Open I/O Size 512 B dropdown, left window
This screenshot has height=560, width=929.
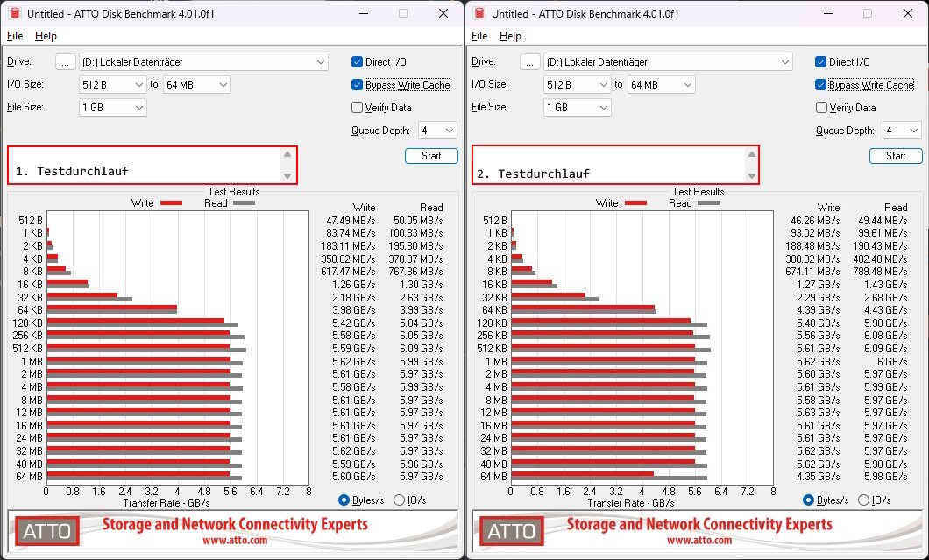(112, 85)
